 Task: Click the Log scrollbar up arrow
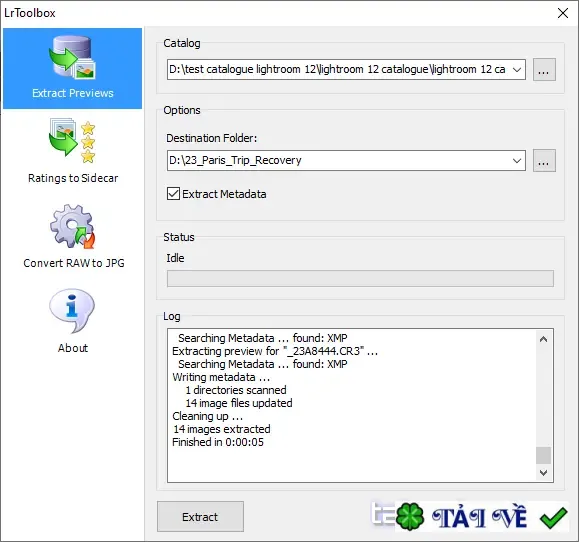pyautogui.click(x=543, y=339)
